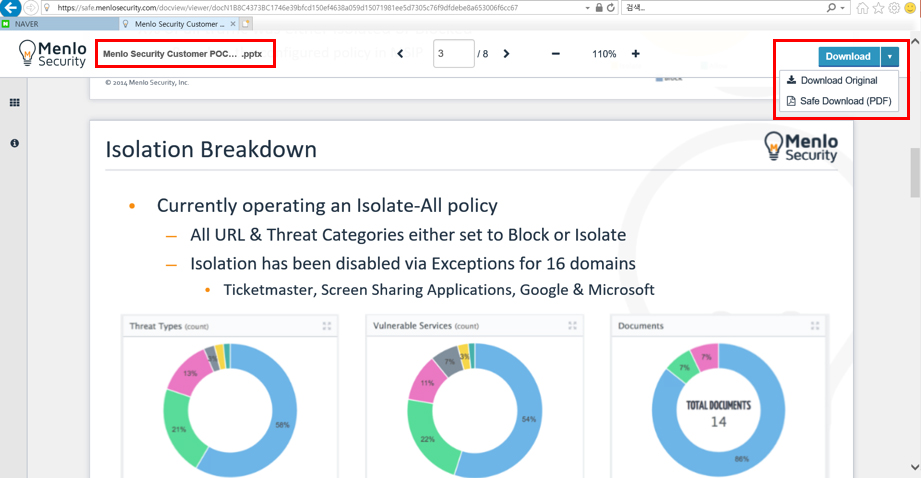Open the document info icon

pos(15,143)
